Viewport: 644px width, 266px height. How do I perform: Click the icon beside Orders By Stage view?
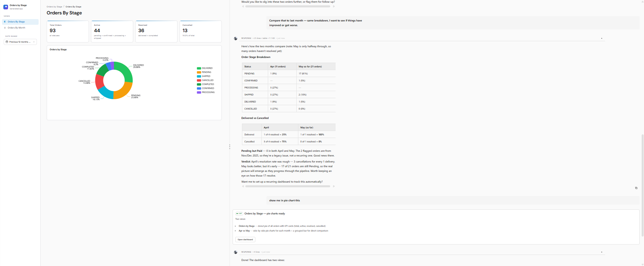coord(5,22)
